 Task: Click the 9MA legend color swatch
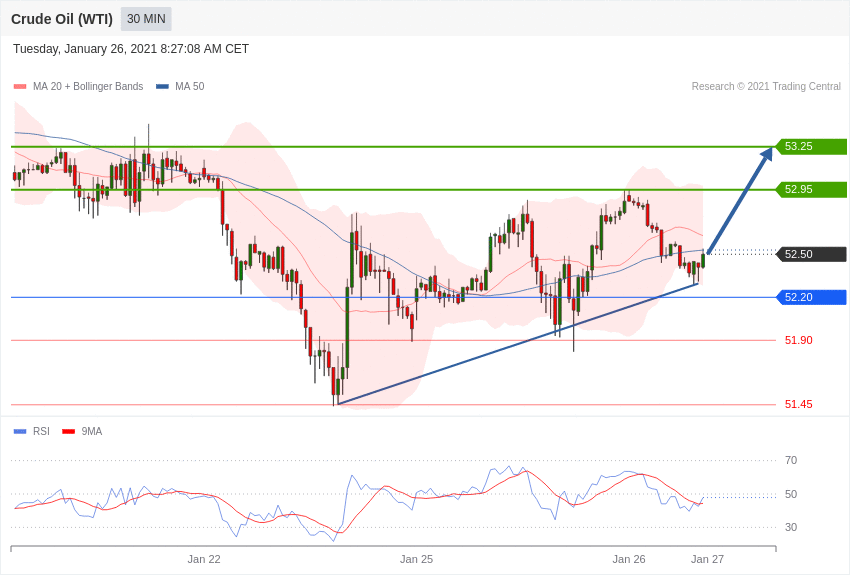pos(68,432)
